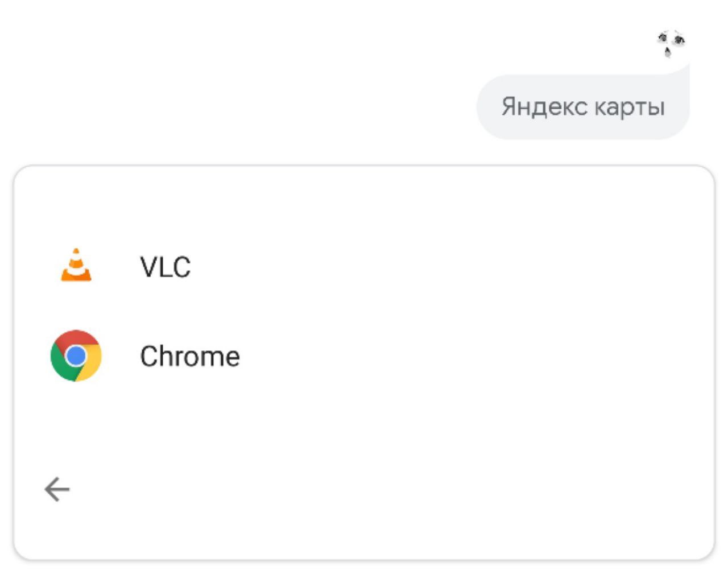The image size is (728, 583).
Task: Click the profile picture at top right
Action: point(671,43)
